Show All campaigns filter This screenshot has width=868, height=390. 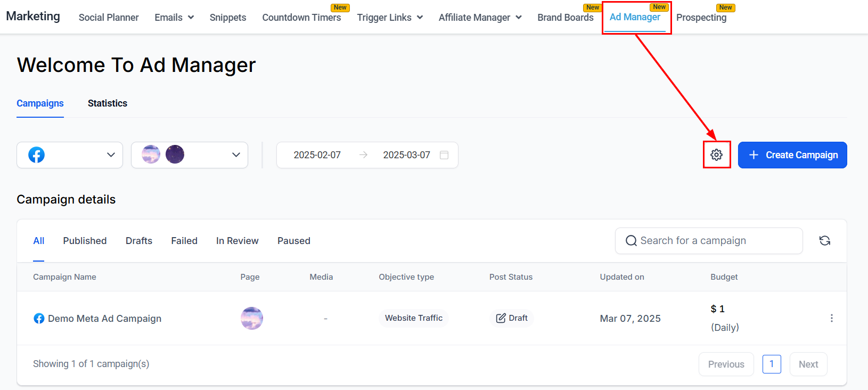[x=38, y=241]
